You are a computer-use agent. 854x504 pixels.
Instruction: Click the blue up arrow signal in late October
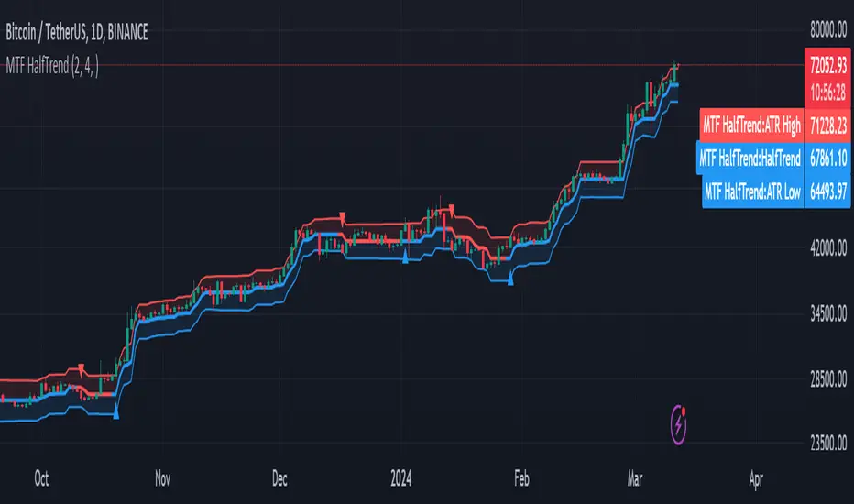pos(116,414)
